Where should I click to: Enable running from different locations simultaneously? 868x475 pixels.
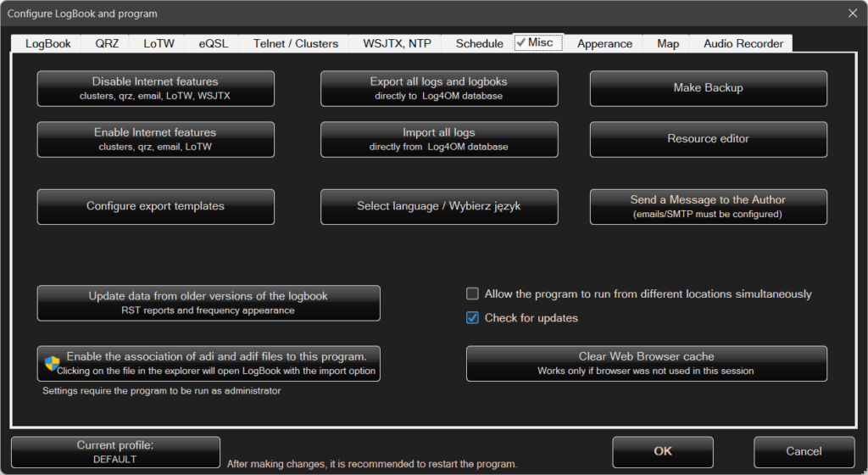click(473, 294)
